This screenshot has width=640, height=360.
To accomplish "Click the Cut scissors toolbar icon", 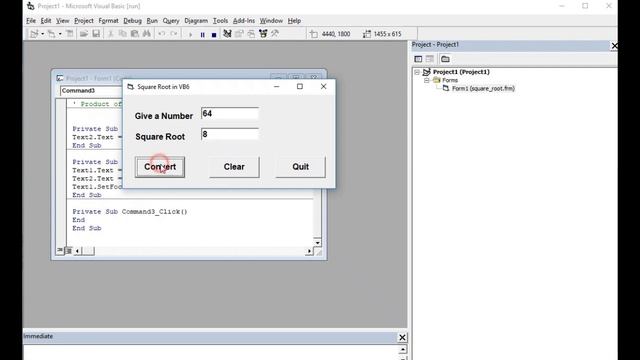I will click(110, 34).
